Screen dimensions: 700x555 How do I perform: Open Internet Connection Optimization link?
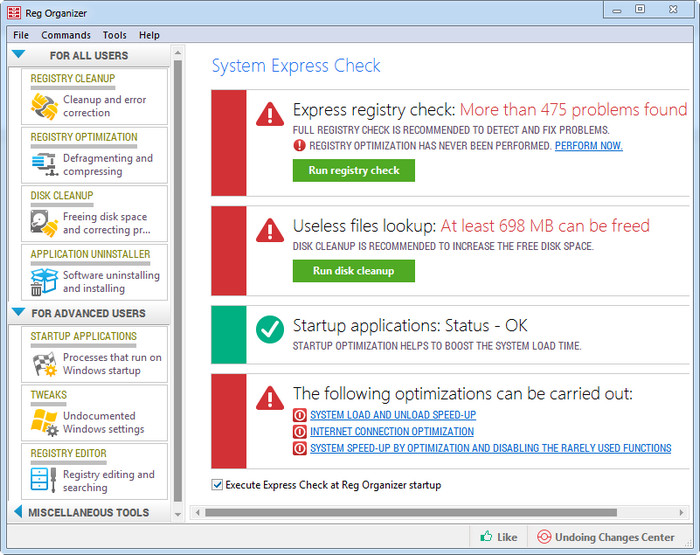pyautogui.click(x=392, y=432)
